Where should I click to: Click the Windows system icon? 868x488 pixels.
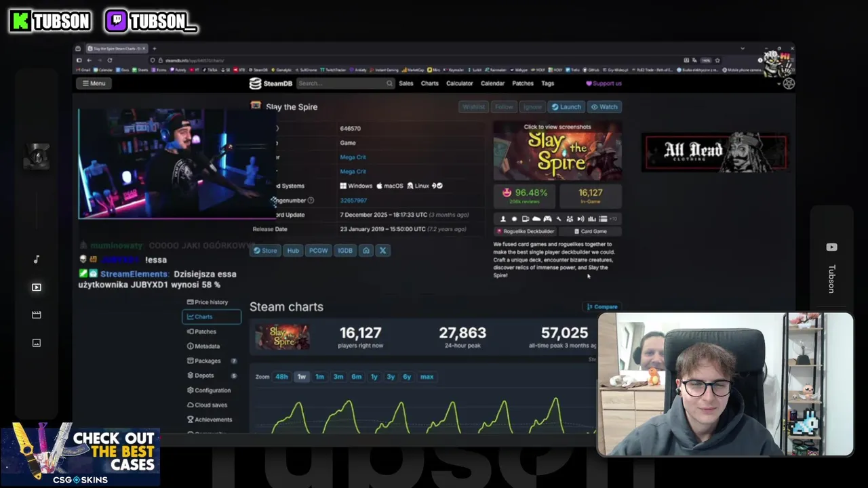coord(343,186)
